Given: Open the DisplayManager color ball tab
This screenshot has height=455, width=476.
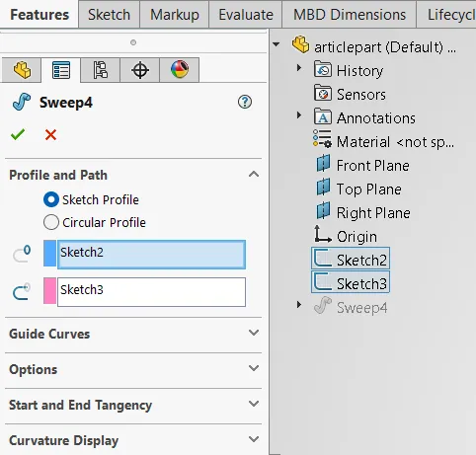Looking at the screenshot, I should pyautogui.click(x=180, y=70).
